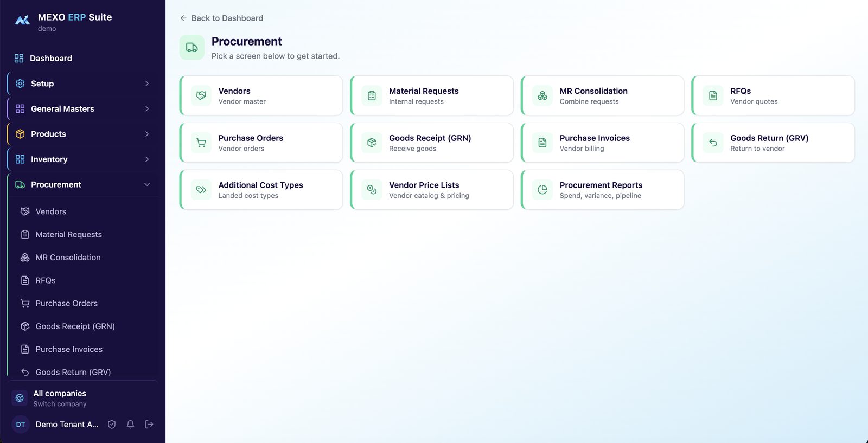Open the Purchase Orders card title
This screenshot has height=443, width=868.
[x=251, y=138]
